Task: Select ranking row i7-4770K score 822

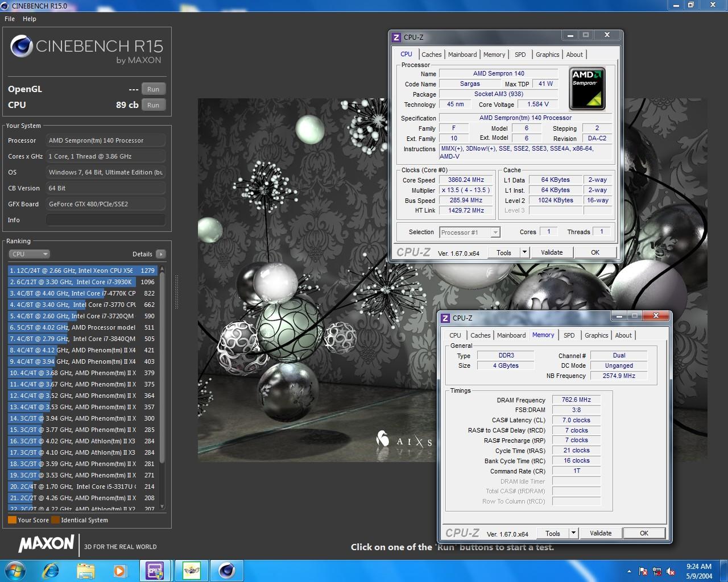Action: pos(82,293)
